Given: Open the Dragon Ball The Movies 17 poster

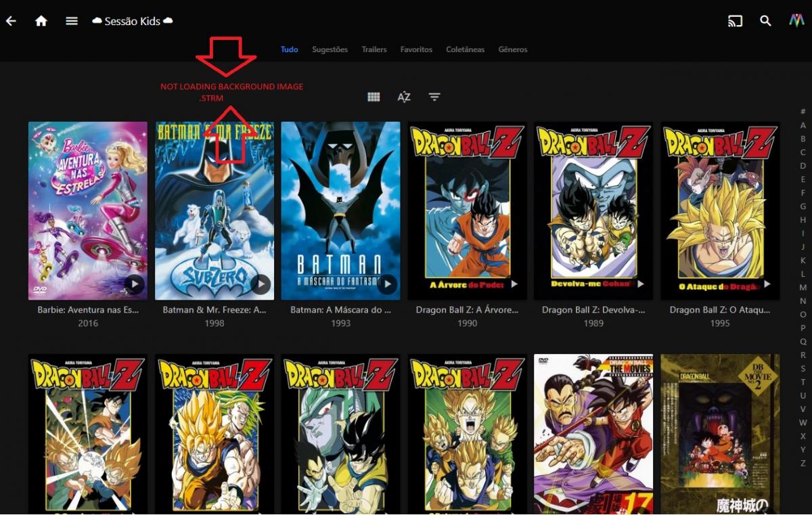Looking at the screenshot, I should [594, 434].
